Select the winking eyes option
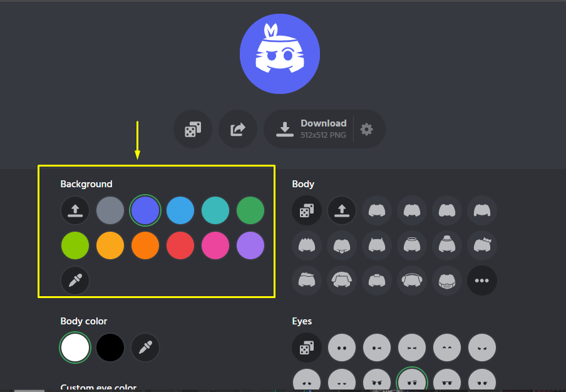The width and height of the screenshot is (566, 392). tap(376, 348)
